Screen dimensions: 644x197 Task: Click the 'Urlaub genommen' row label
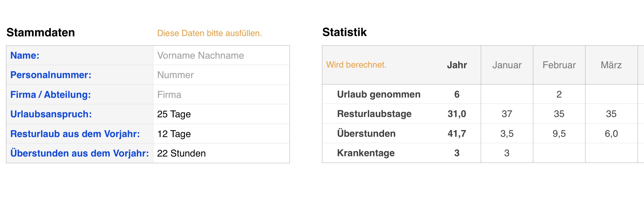coord(379,94)
